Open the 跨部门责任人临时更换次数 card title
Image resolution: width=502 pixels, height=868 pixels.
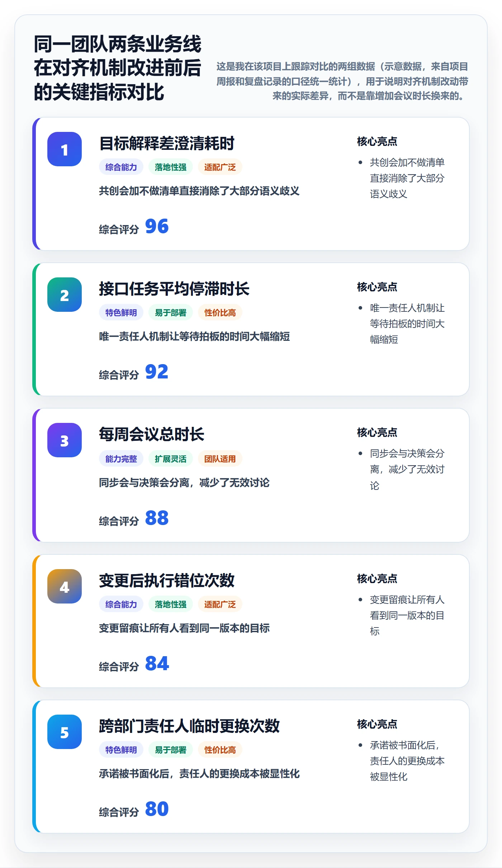pyautogui.click(x=189, y=726)
